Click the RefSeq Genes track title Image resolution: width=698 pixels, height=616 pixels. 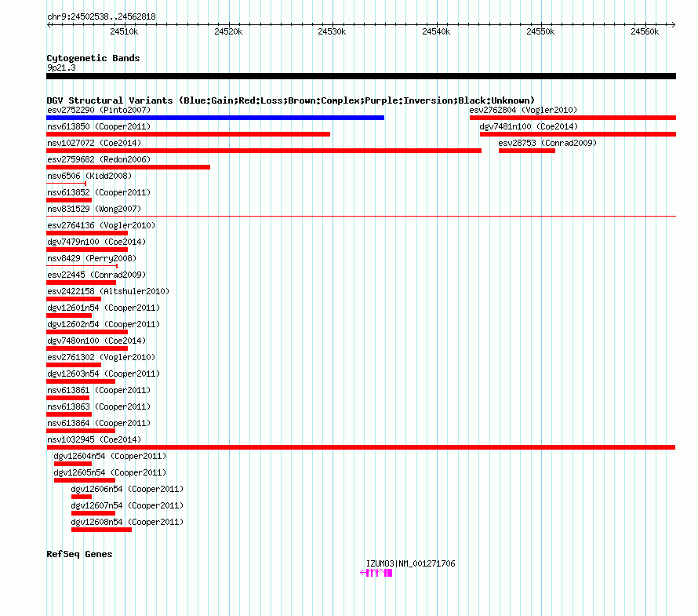pyautogui.click(x=79, y=554)
